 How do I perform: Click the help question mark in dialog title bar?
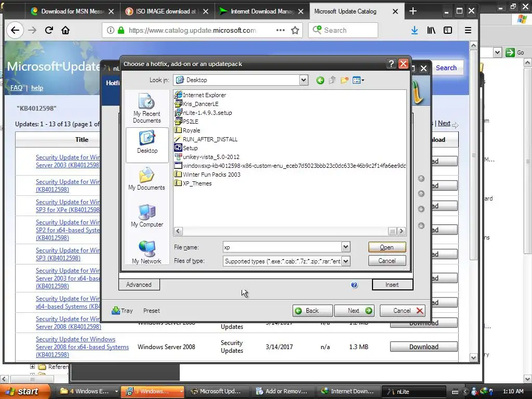pos(391,64)
